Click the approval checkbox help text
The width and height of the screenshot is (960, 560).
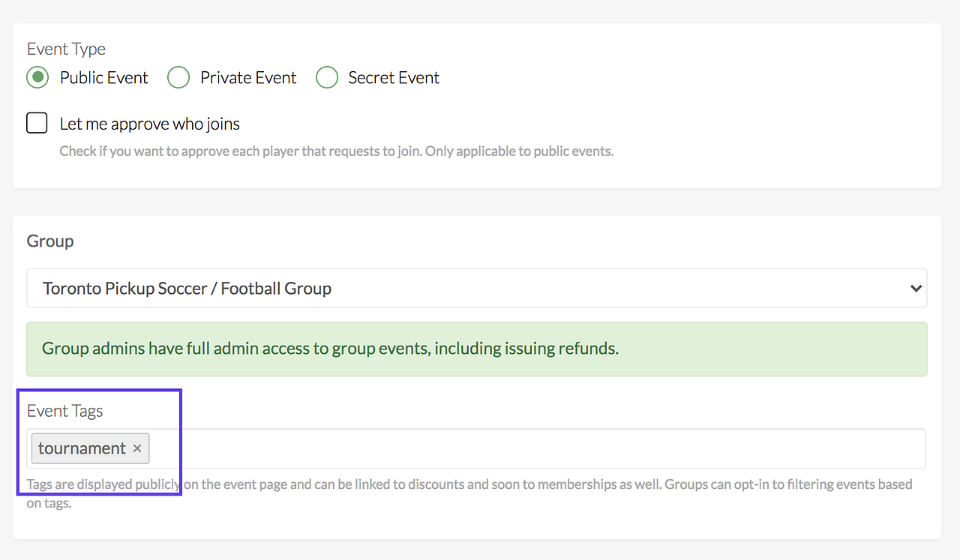click(336, 151)
